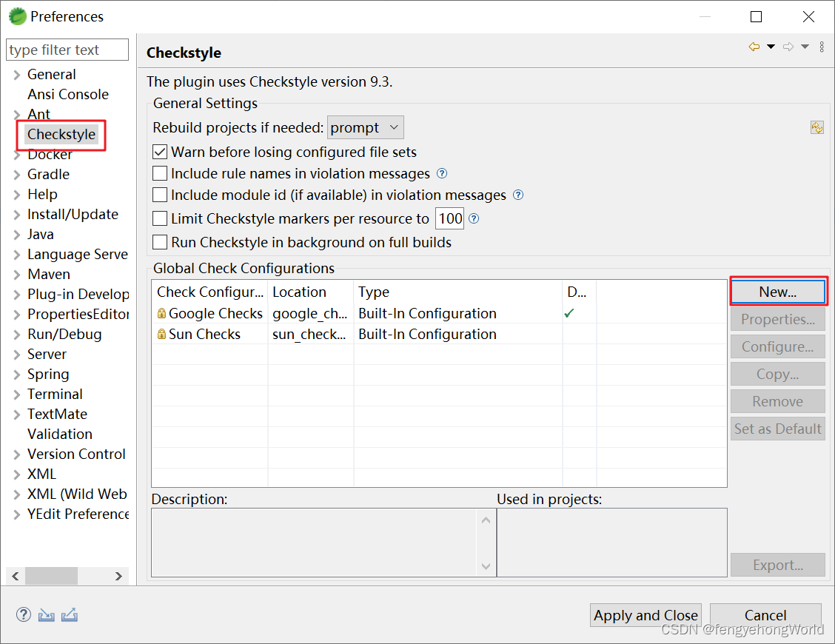This screenshot has height=644, width=835.
Task: Select Ansi Console preference page
Action: pyautogui.click(x=67, y=94)
